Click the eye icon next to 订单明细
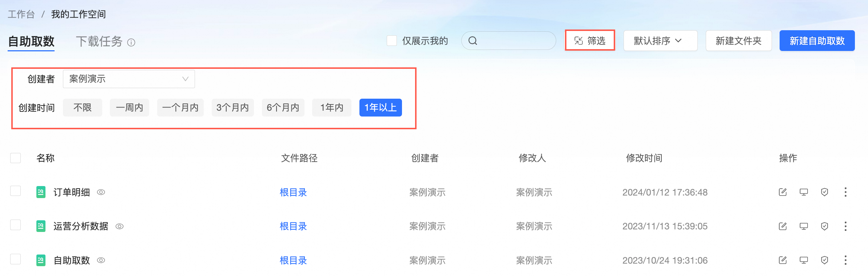Image resolution: width=868 pixels, height=276 pixels. click(x=101, y=192)
